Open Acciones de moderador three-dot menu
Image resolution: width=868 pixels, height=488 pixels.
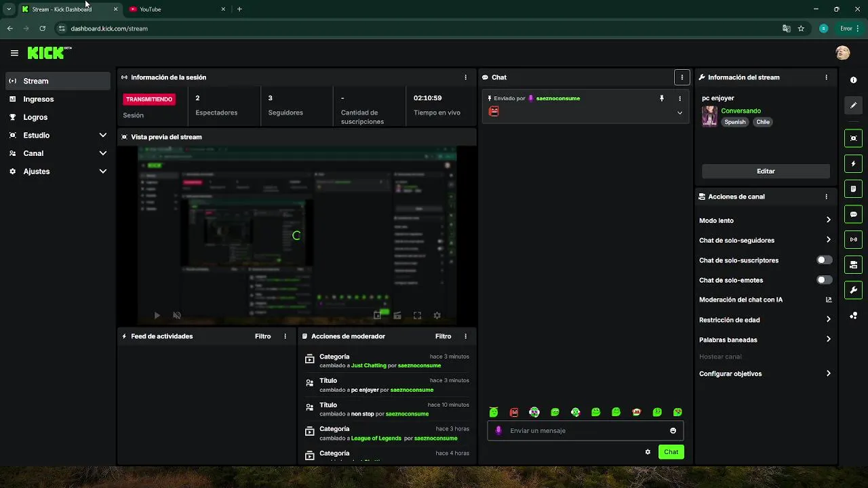pyautogui.click(x=465, y=336)
